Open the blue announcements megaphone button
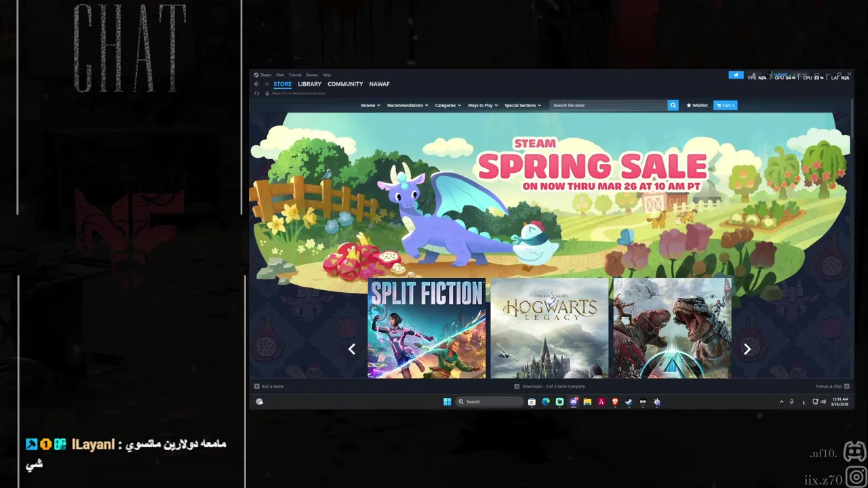 736,75
